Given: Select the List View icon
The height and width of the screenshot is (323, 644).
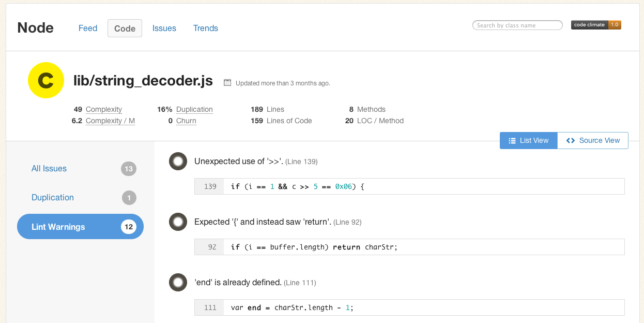Looking at the screenshot, I should tap(512, 140).
